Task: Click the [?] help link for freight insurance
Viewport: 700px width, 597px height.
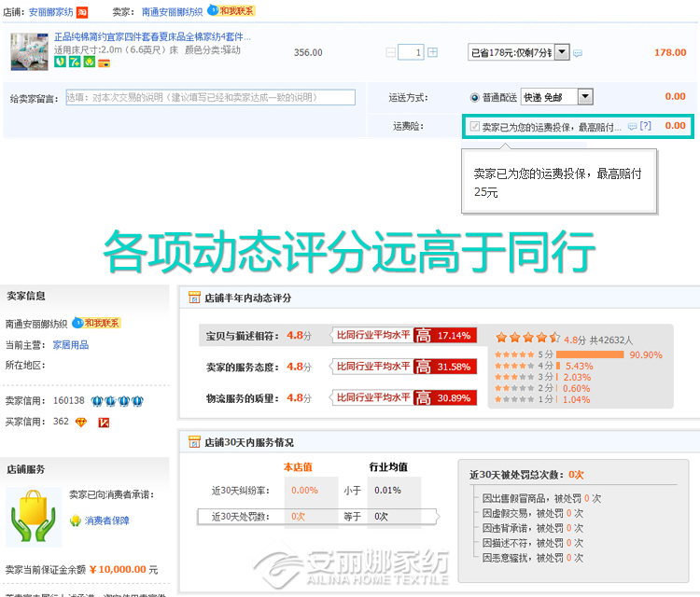Action: [x=646, y=126]
